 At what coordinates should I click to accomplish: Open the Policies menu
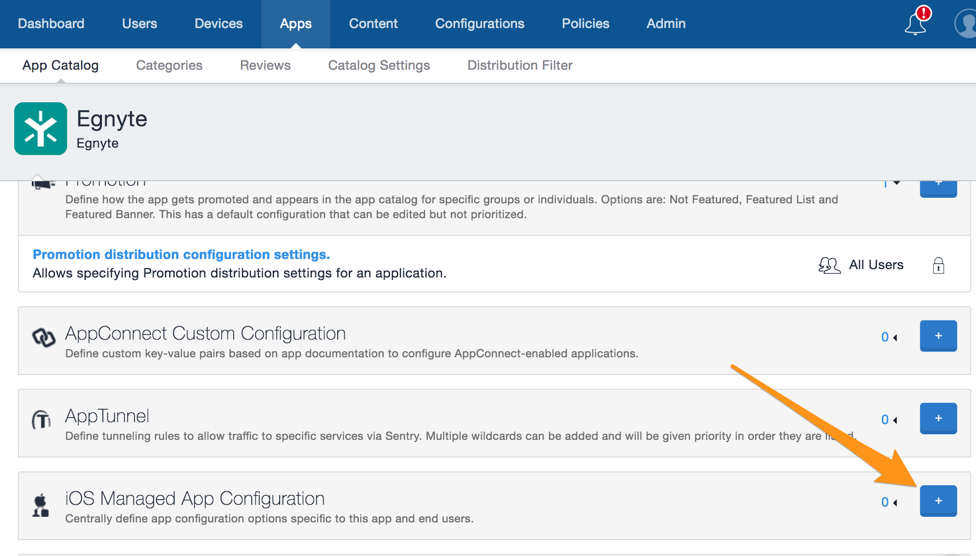(x=586, y=24)
